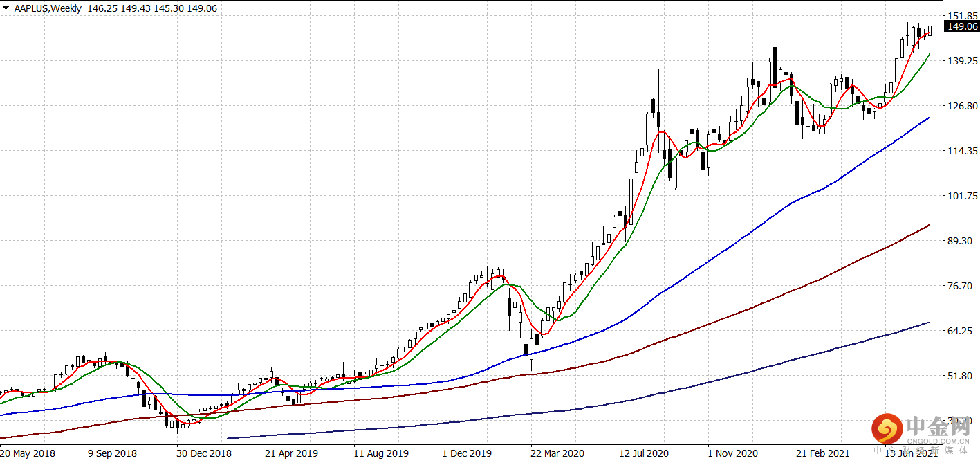Select the high price value 149.43
The height and width of the screenshot is (463, 980).
134,9
